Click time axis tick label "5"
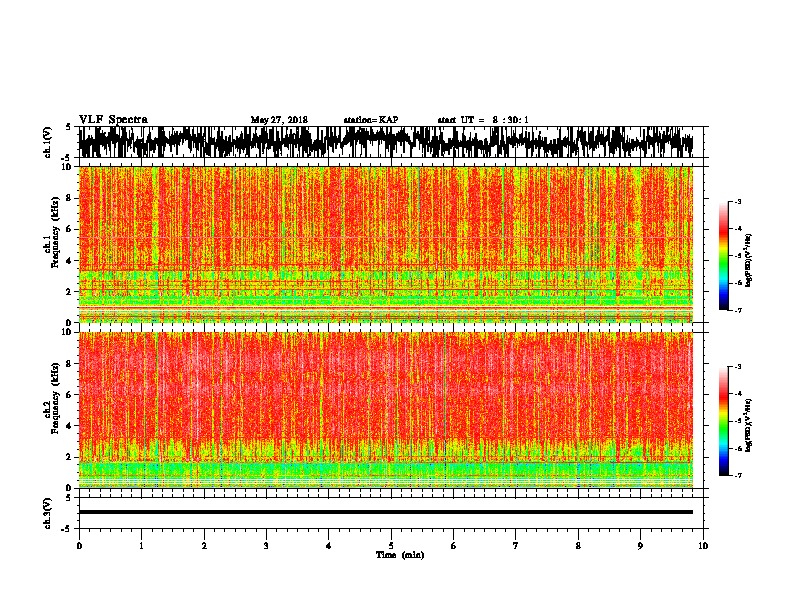This screenshot has width=792, height=612. click(x=391, y=546)
